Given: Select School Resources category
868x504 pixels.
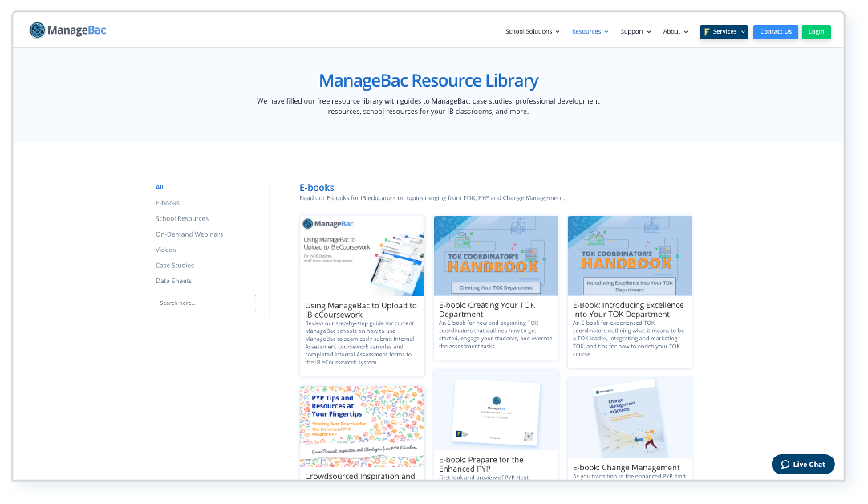Looking at the screenshot, I should coord(182,218).
